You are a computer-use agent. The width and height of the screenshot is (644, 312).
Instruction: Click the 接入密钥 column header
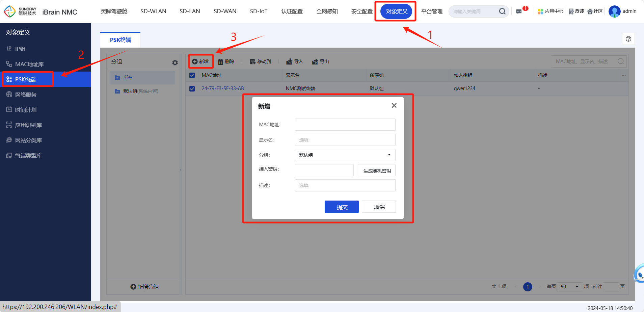pos(463,75)
